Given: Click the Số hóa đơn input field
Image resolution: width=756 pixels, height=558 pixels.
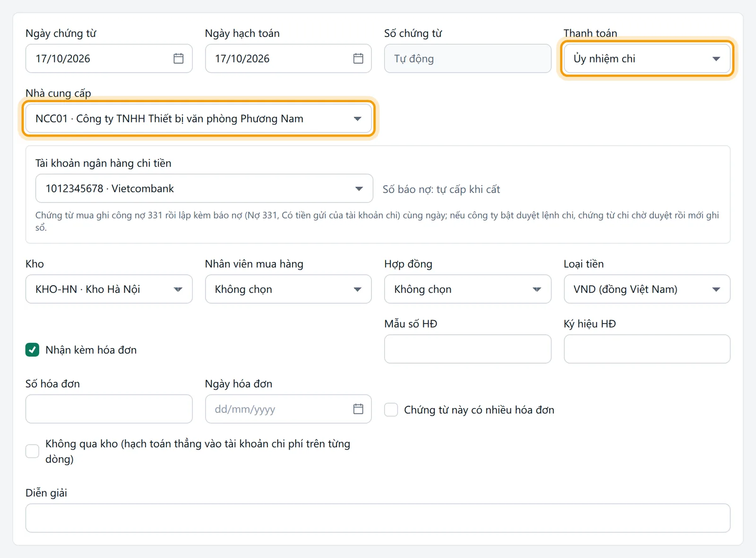Looking at the screenshot, I should tap(109, 409).
